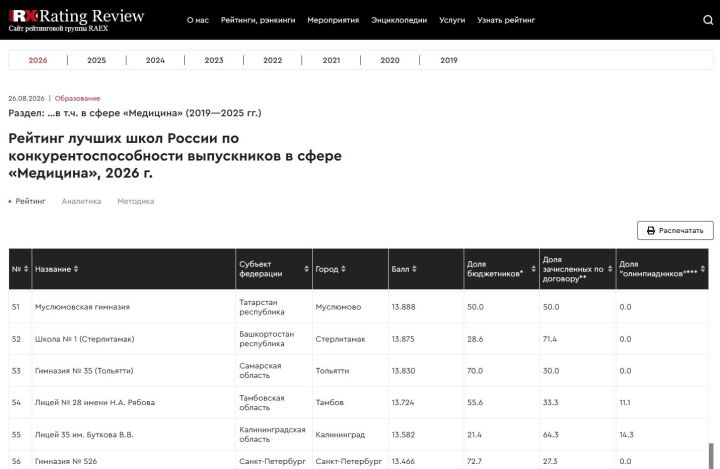Viewport: 720px width, 469px height.
Task: Click the date 26.08.2026
Action: (x=27, y=98)
